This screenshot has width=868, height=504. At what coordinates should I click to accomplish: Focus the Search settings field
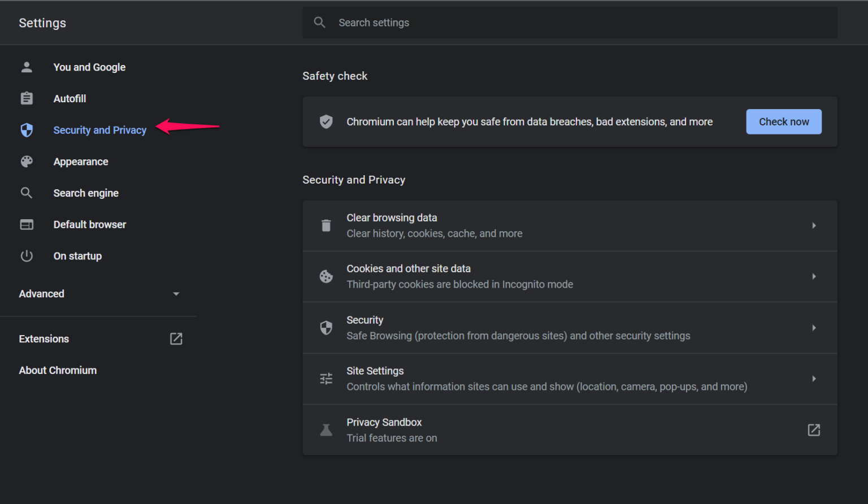570,23
